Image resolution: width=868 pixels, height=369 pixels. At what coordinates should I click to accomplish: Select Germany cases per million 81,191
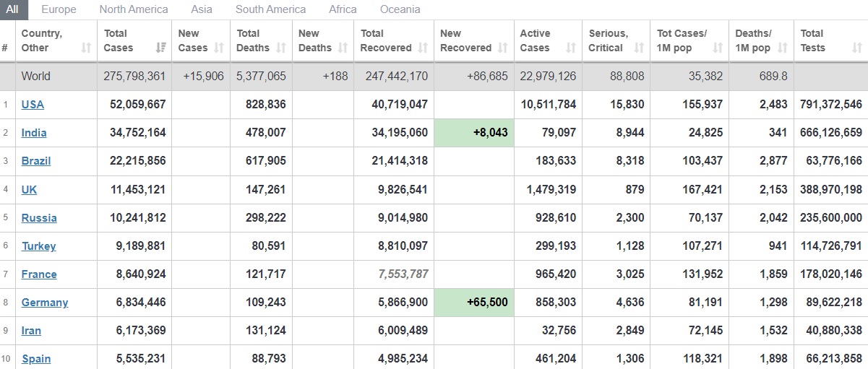(x=703, y=303)
